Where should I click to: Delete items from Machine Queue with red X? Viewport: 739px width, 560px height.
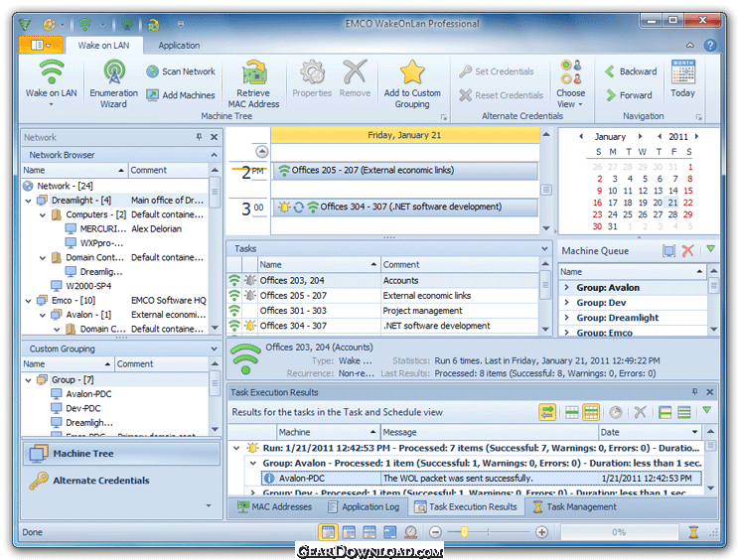[688, 250]
